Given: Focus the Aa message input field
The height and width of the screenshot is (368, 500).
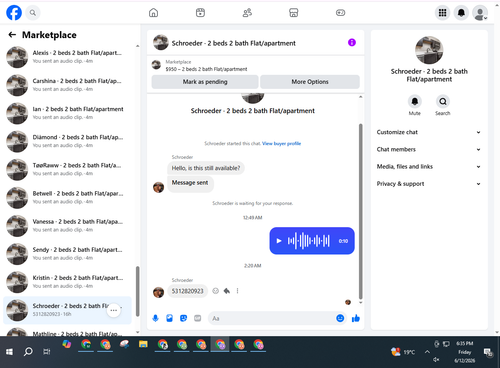Looking at the screenshot, I should [x=272, y=318].
